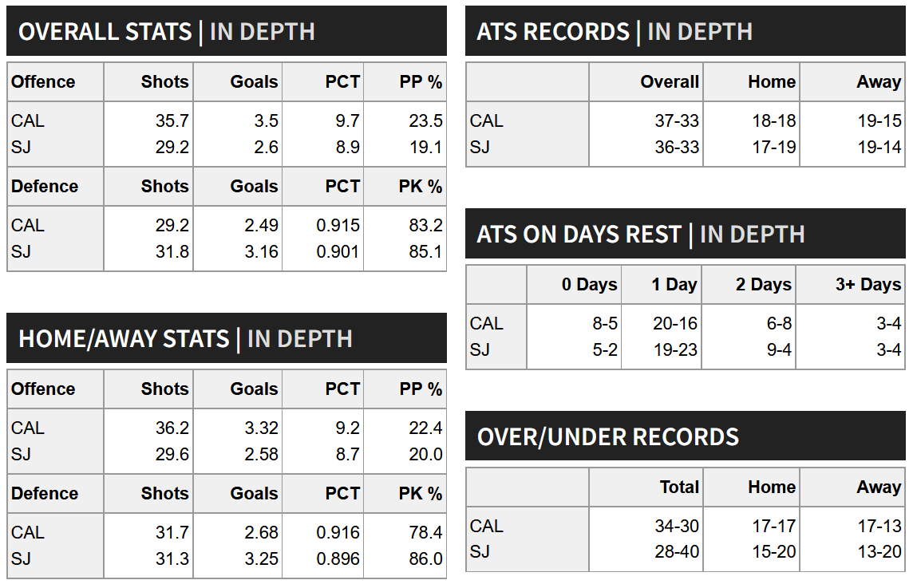Viewport: 917px width, 588px height.
Task: Select the PK % column header in Overall Stats
Action: click(x=421, y=187)
